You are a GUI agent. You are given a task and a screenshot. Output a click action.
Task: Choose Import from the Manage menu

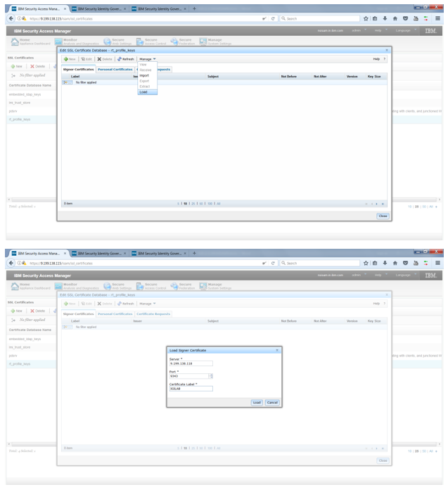148,75
